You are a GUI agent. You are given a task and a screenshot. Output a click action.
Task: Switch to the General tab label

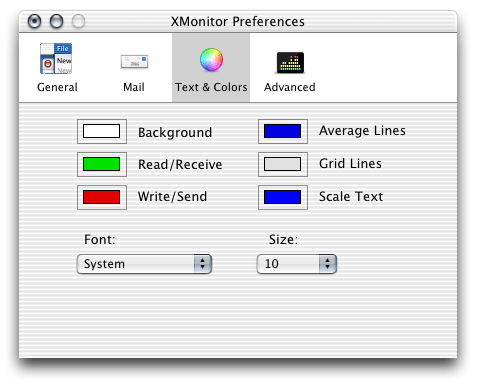click(x=57, y=87)
